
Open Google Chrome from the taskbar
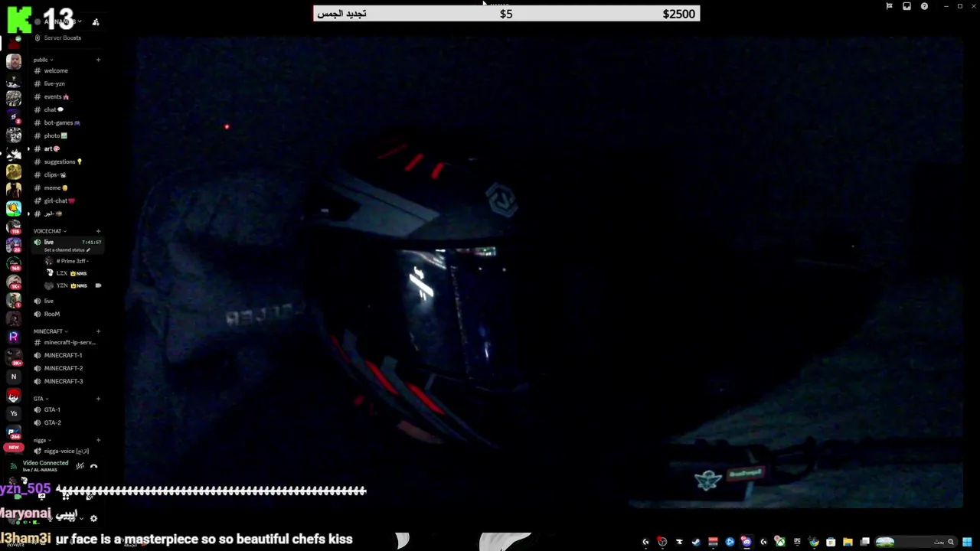(x=814, y=542)
